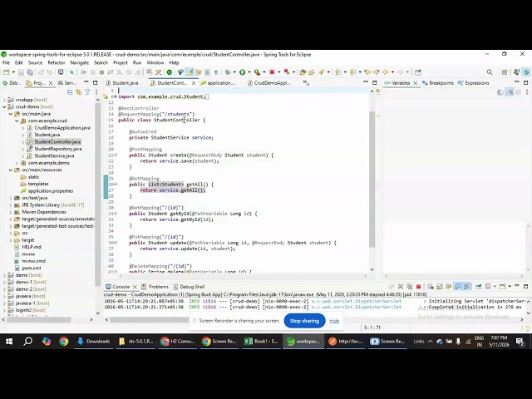Click the red Stop toolbar icon
Viewport: 532px width, 399px height.
coord(272,72)
